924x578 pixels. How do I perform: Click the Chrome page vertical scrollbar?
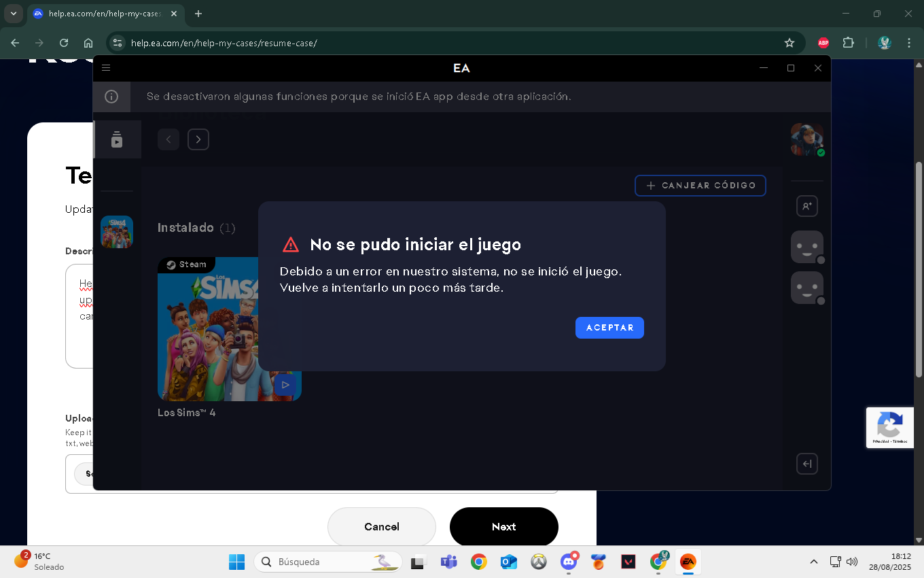[919, 269]
